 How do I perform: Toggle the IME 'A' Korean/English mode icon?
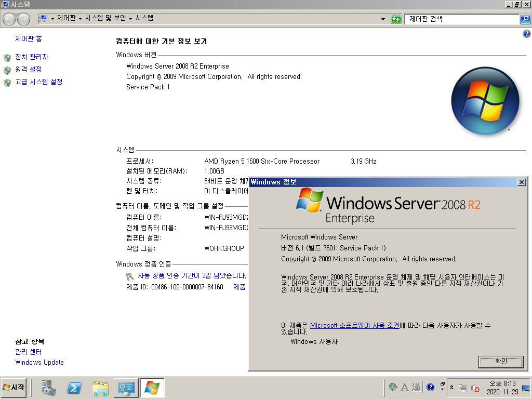point(404,387)
